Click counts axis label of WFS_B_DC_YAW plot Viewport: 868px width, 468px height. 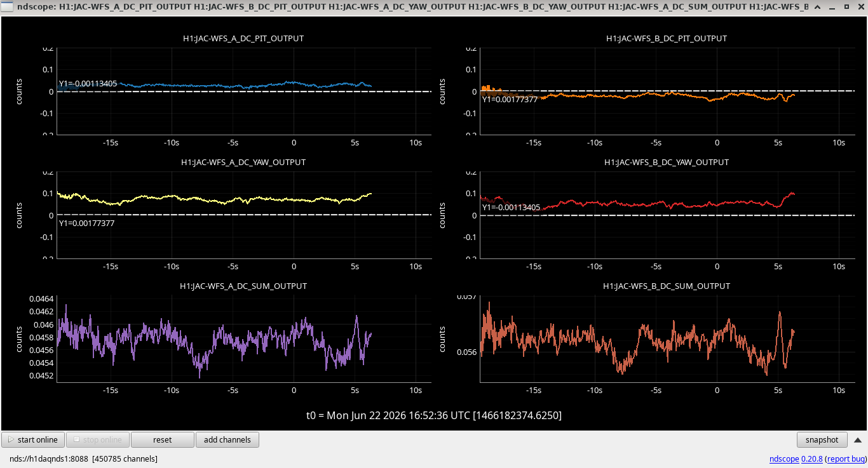click(x=442, y=215)
